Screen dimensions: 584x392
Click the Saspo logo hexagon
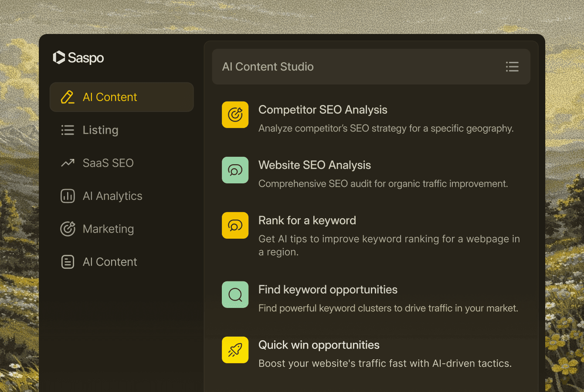click(58, 57)
